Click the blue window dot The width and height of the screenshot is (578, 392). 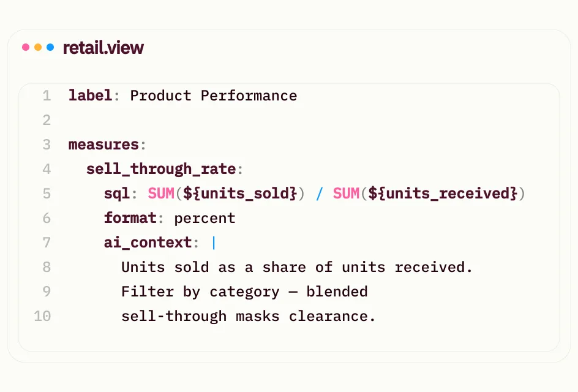click(x=50, y=47)
